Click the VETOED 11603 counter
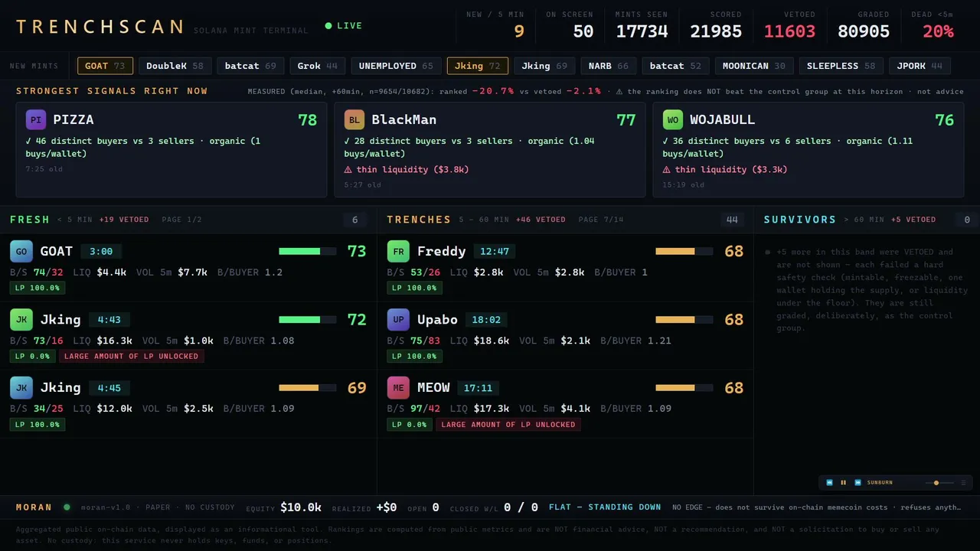Screen dimensions: 980x551 tap(789, 25)
